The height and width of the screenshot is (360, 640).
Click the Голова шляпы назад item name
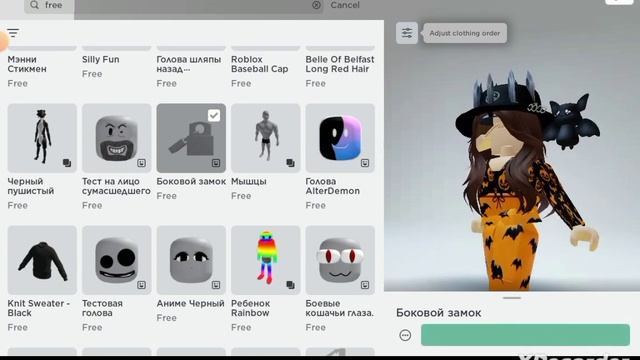(189, 64)
